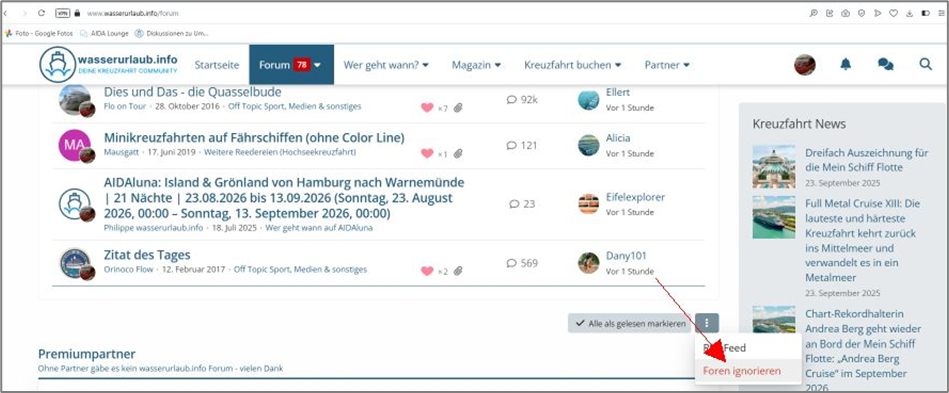Click the browser shield privacy icon
The image size is (949, 393).
point(861,13)
